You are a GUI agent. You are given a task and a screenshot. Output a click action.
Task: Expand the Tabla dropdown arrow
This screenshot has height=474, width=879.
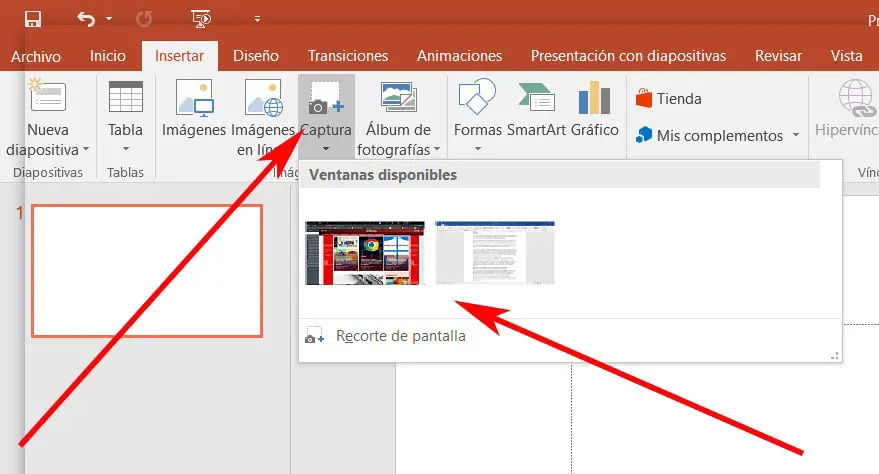point(126,149)
